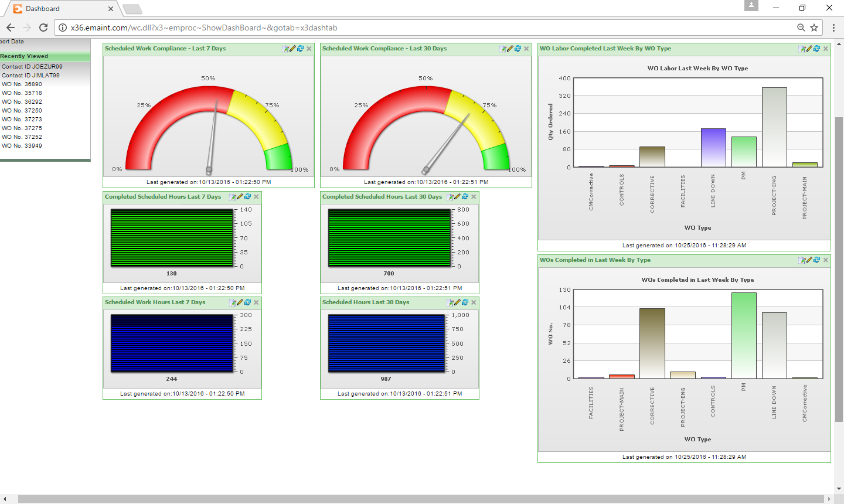Select the PROJECT-ENG bar in WO Labor chart
The width and height of the screenshot is (844, 504).
[x=774, y=127]
